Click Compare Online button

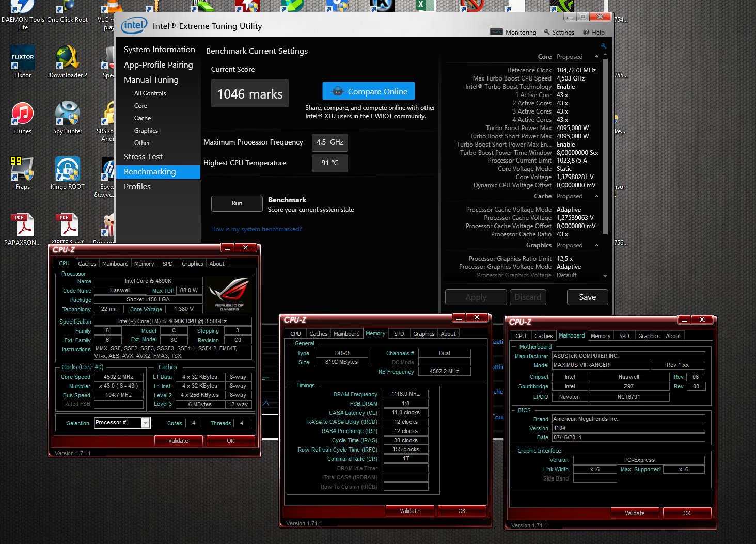(x=369, y=91)
